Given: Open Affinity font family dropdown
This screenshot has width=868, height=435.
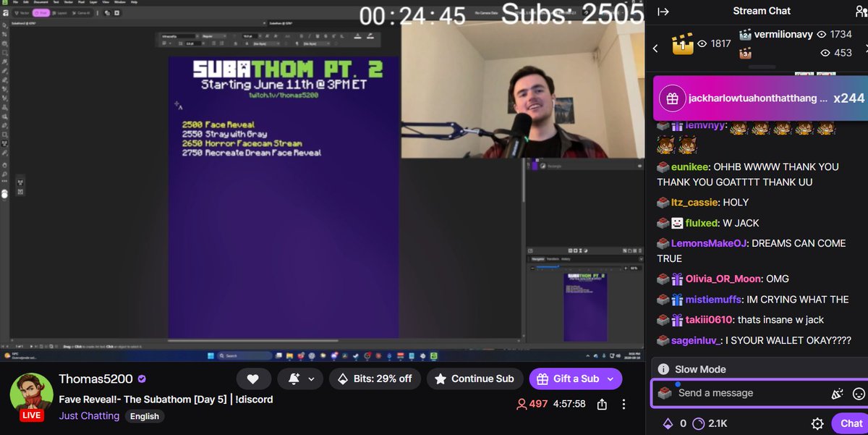Looking at the screenshot, I should [x=181, y=35].
